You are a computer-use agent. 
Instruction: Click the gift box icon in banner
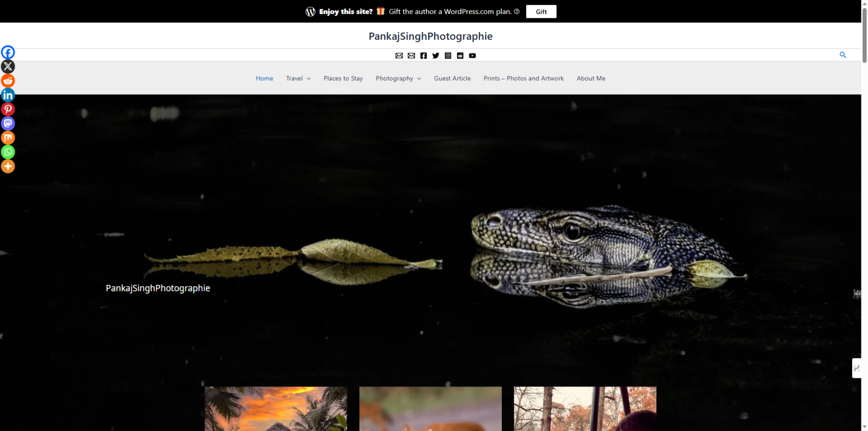click(381, 11)
